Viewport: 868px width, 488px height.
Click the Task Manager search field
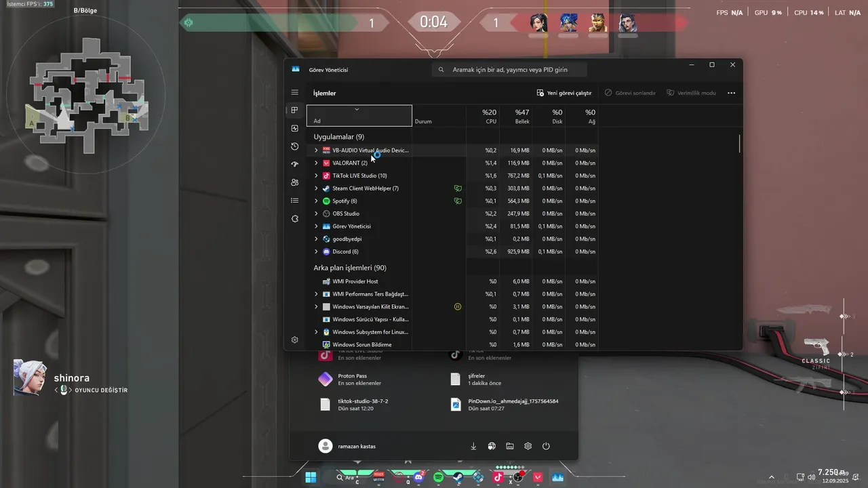[x=509, y=69]
